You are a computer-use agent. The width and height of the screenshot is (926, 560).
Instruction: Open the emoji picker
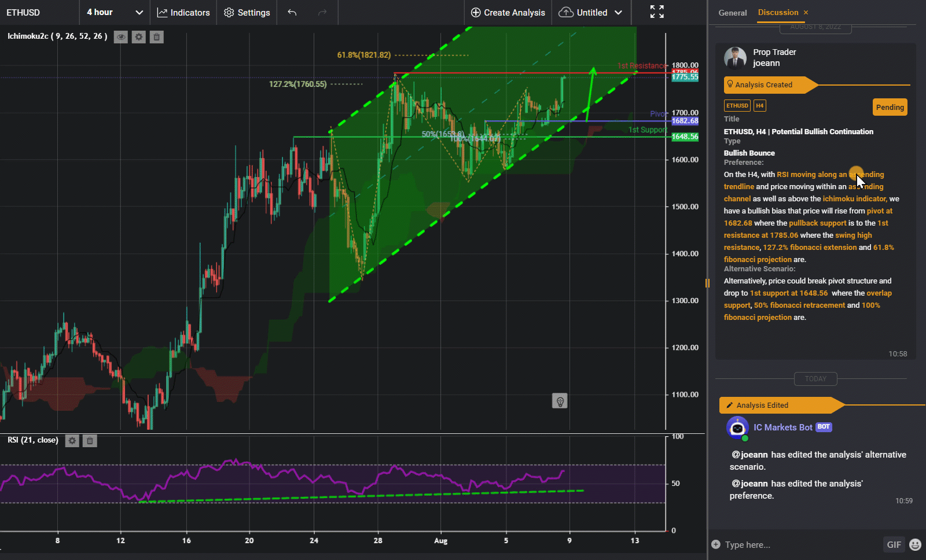915,544
